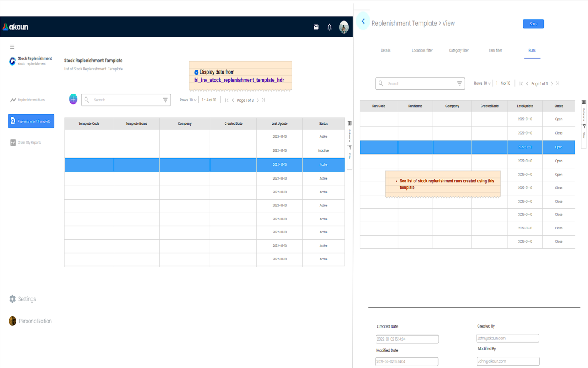Switch to the Locations filter tab

(422, 51)
